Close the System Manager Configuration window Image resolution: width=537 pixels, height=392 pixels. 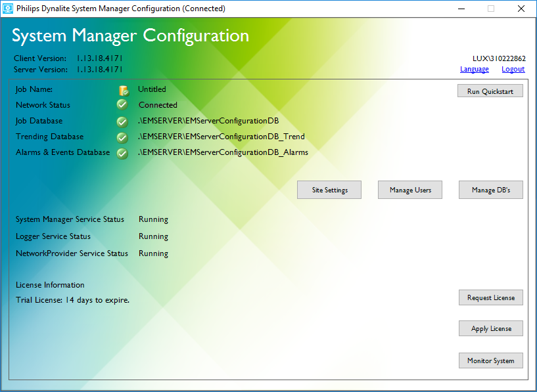click(x=521, y=9)
